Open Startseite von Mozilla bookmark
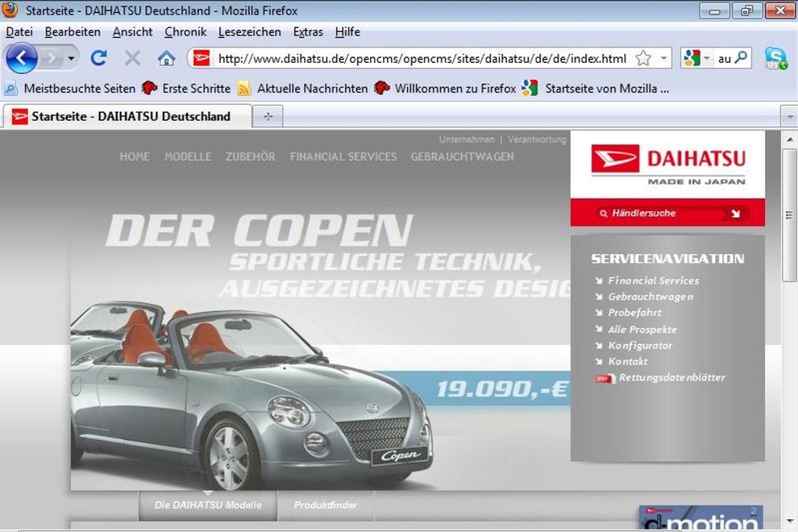 coord(596,89)
